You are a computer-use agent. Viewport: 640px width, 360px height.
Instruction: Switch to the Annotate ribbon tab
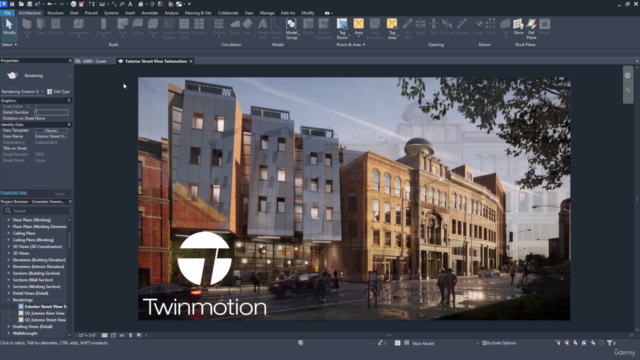[x=149, y=13]
